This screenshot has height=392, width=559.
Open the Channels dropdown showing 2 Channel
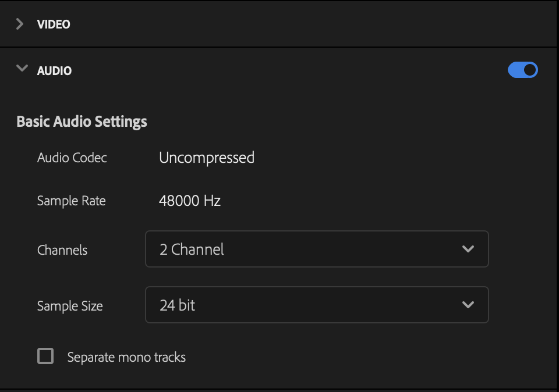click(317, 249)
